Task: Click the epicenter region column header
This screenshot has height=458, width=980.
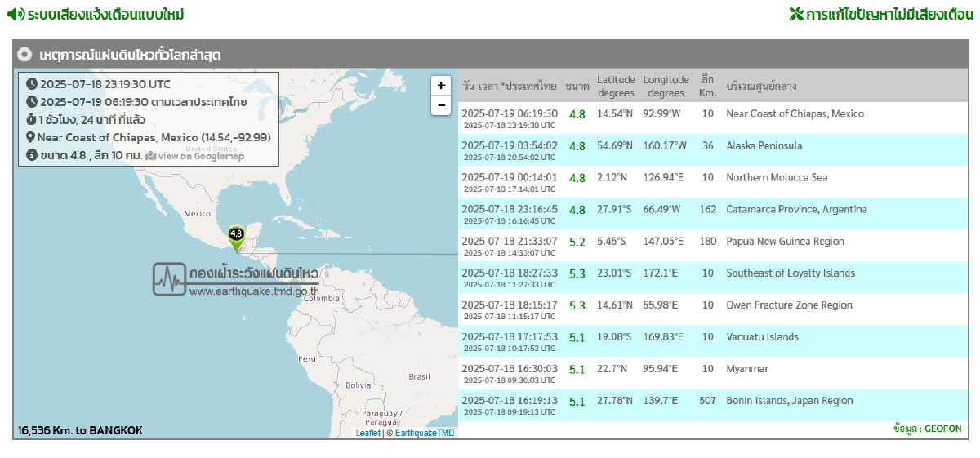Action: (x=761, y=86)
